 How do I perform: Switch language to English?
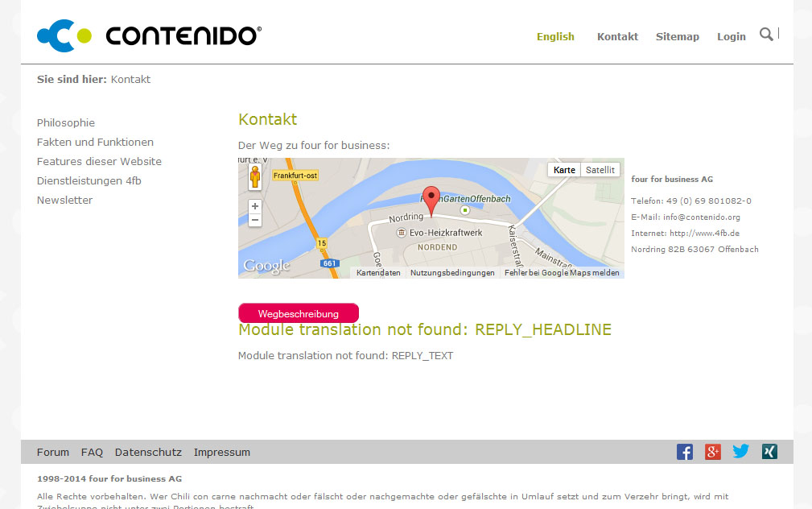click(x=555, y=36)
